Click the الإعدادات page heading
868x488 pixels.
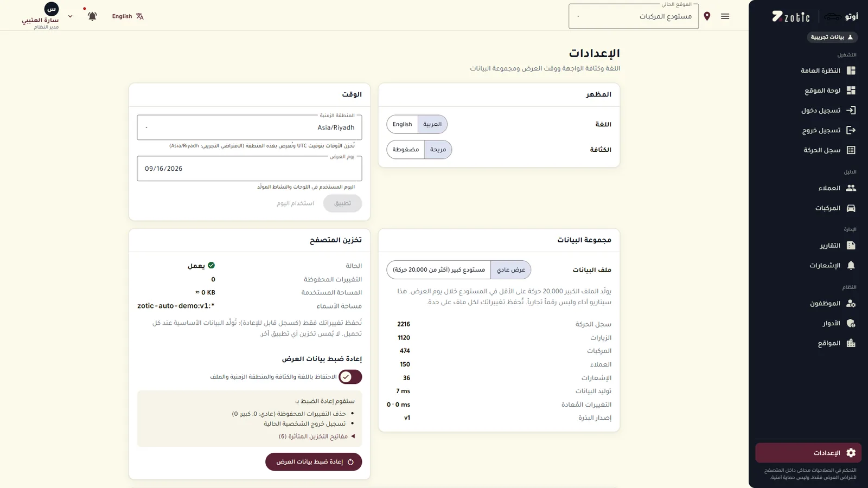pos(594,53)
